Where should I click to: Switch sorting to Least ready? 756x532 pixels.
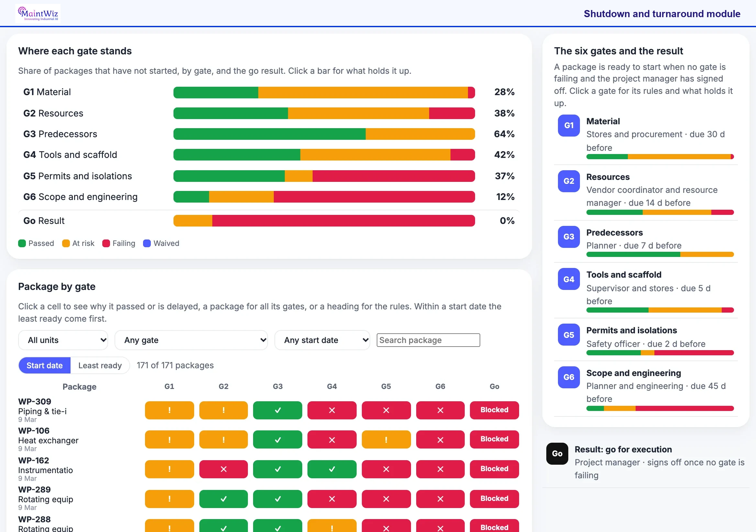tap(100, 365)
